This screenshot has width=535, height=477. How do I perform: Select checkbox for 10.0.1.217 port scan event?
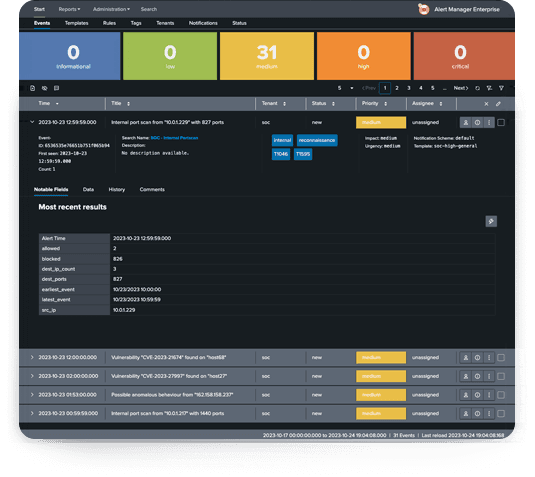click(x=501, y=413)
